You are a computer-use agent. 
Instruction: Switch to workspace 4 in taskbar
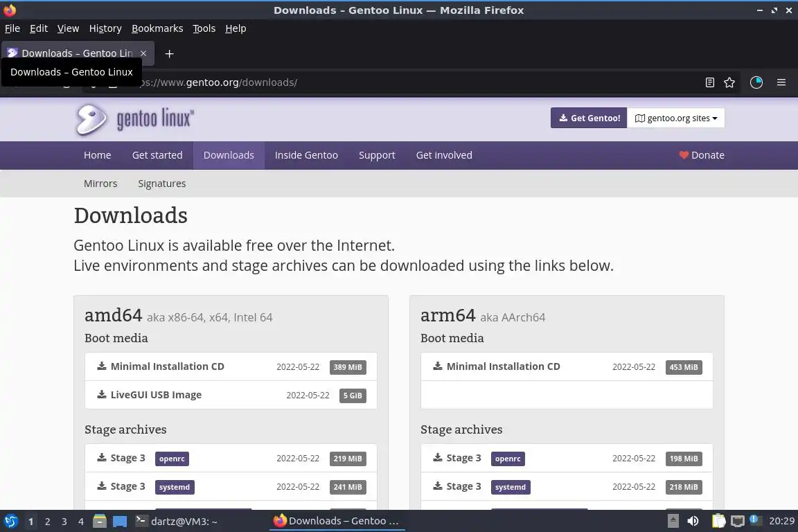point(81,522)
